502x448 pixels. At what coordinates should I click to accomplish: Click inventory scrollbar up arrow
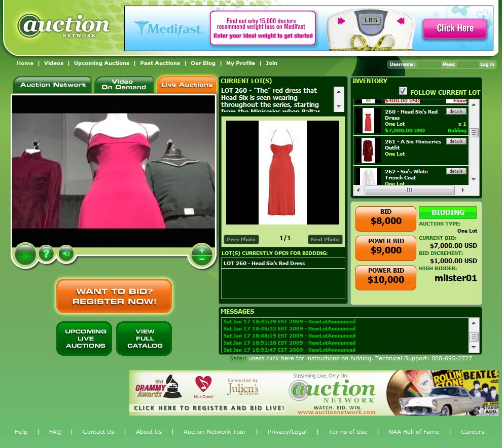tap(474, 104)
